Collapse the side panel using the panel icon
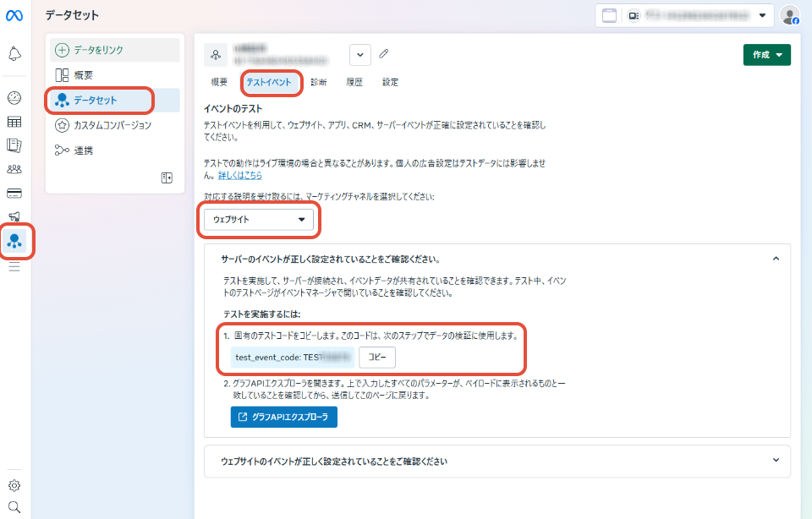 pyautogui.click(x=167, y=178)
